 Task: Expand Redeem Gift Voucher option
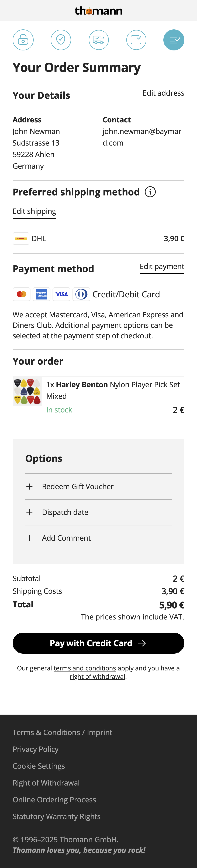pyautogui.click(x=78, y=487)
